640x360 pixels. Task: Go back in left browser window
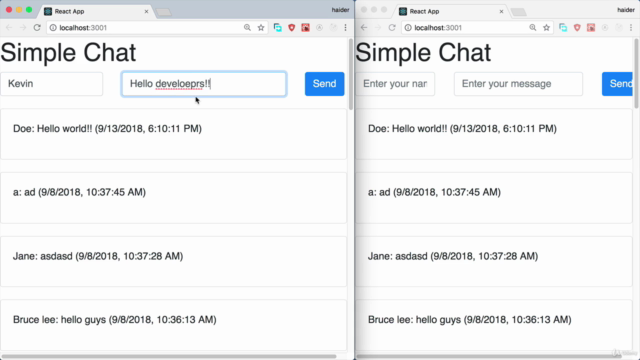coord(9,28)
